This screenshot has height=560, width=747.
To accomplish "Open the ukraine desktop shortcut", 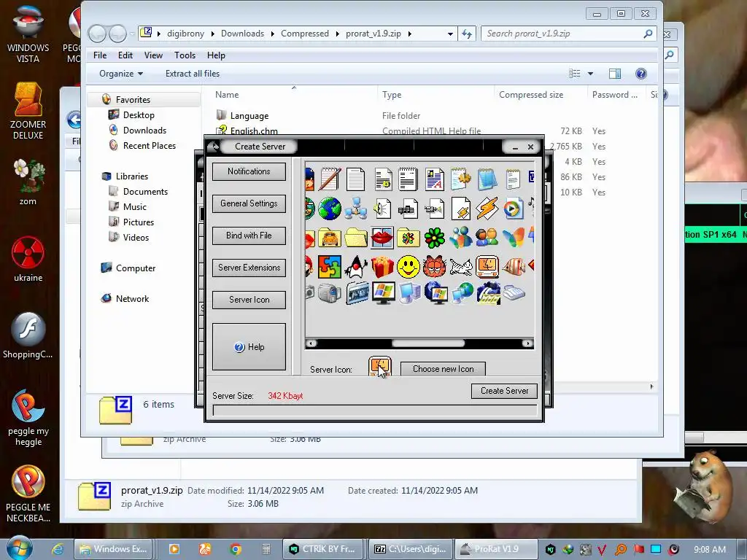I will pyautogui.click(x=28, y=259).
